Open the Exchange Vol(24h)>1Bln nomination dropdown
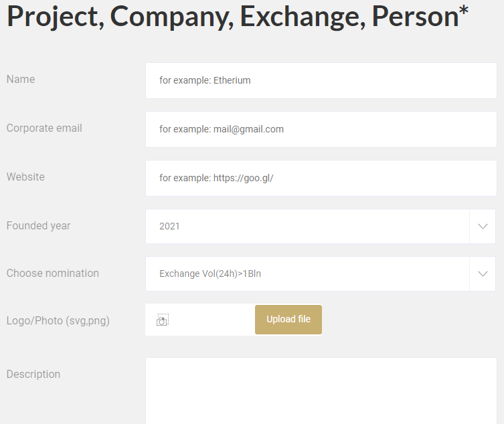The height and width of the screenshot is (424, 504). coord(307,274)
